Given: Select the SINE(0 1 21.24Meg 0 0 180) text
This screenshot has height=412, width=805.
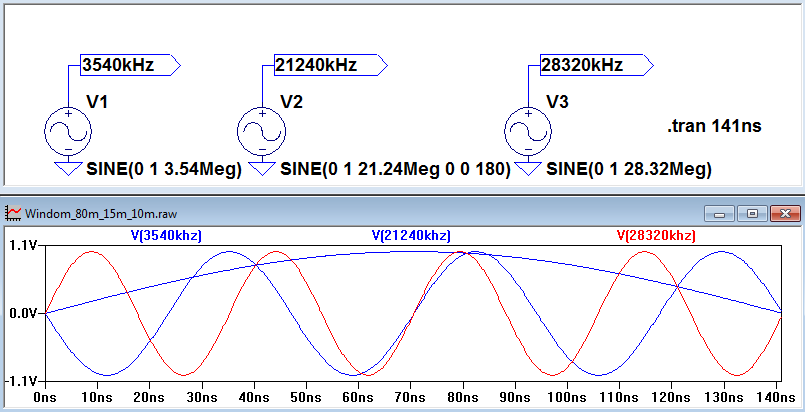Looking at the screenshot, I should click(x=396, y=170).
